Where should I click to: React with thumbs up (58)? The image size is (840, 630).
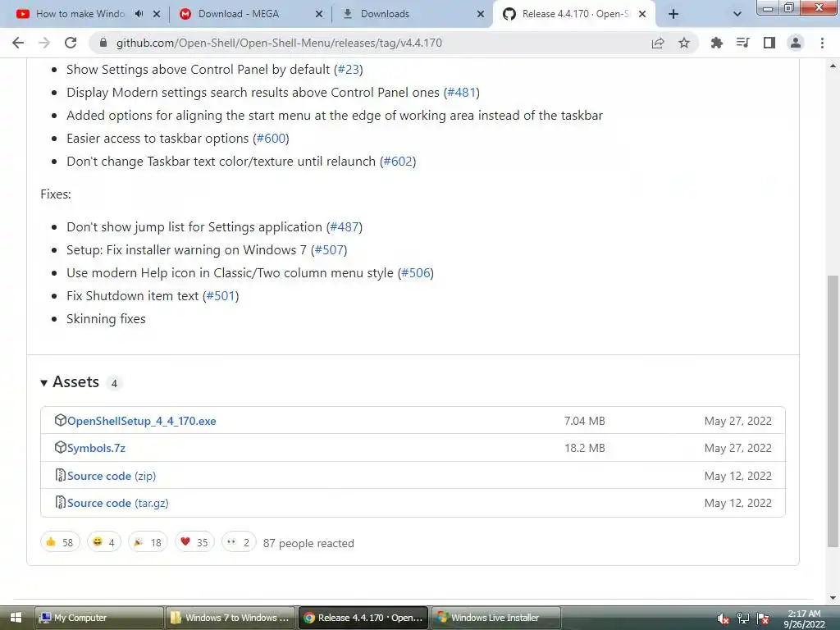(60, 542)
